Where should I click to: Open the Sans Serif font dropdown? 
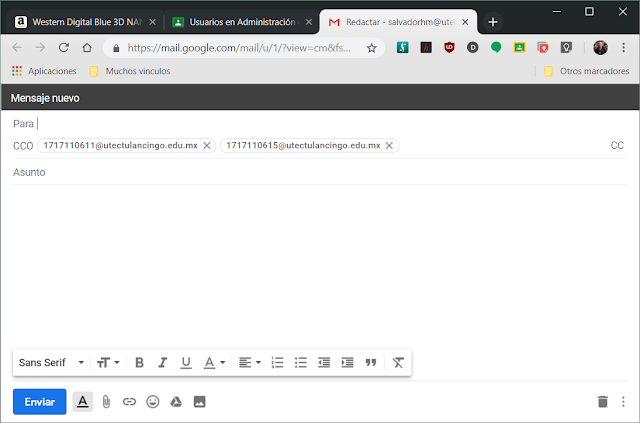(51, 363)
